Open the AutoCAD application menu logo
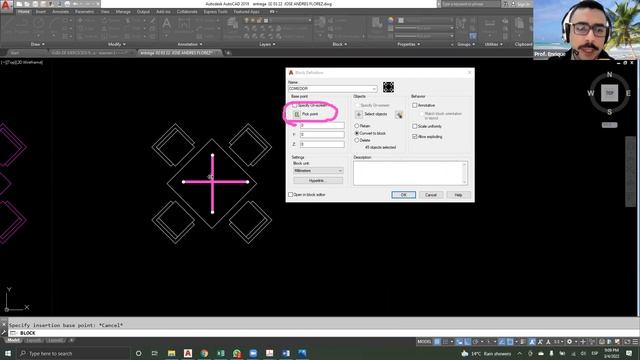 point(6,6)
